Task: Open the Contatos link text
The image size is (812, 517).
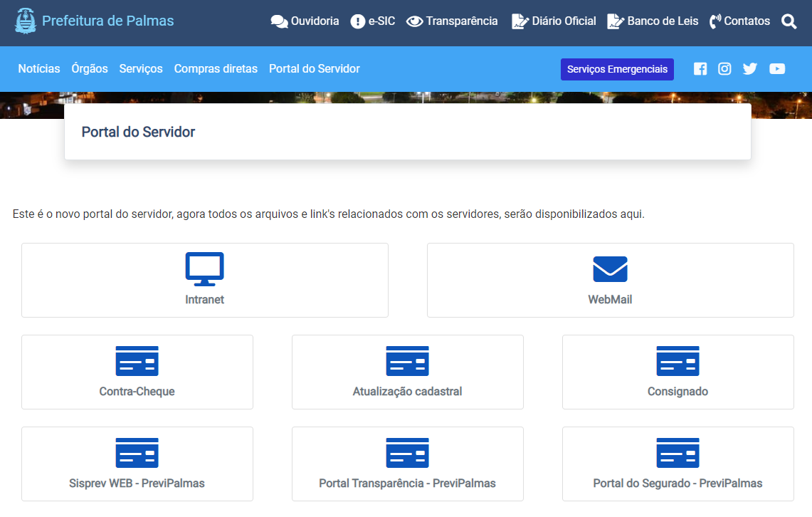Action: tap(747, 21)
